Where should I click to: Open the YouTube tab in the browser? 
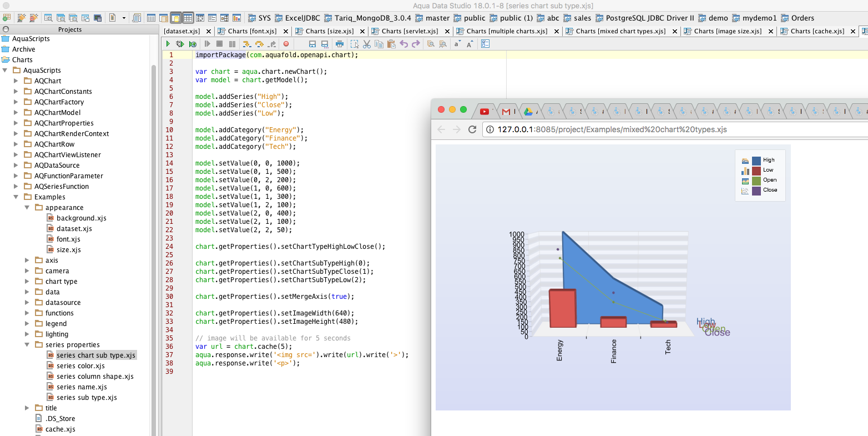485,112
